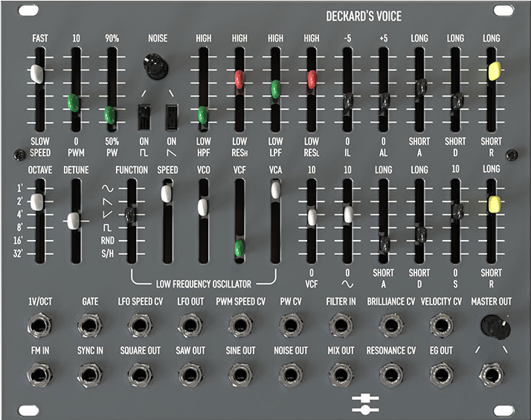Viewport: 531px width, 420px height.
Task: Click the green LFO VCF slider cap
Action: click(x=239, y=248)
